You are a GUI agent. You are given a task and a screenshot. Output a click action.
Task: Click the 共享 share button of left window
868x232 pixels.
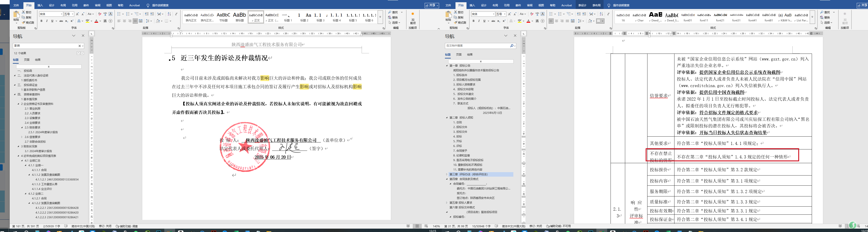pyautogui.click(x=432, y=5)
